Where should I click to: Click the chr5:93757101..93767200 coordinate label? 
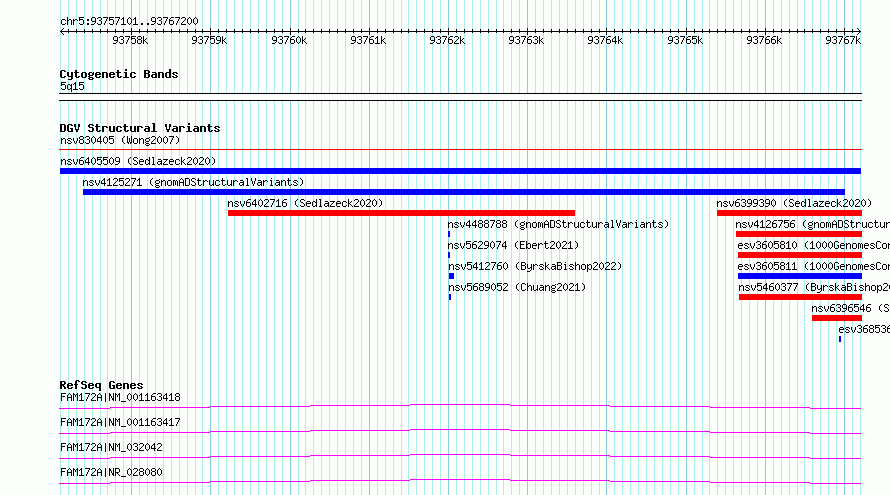[129, 22]
